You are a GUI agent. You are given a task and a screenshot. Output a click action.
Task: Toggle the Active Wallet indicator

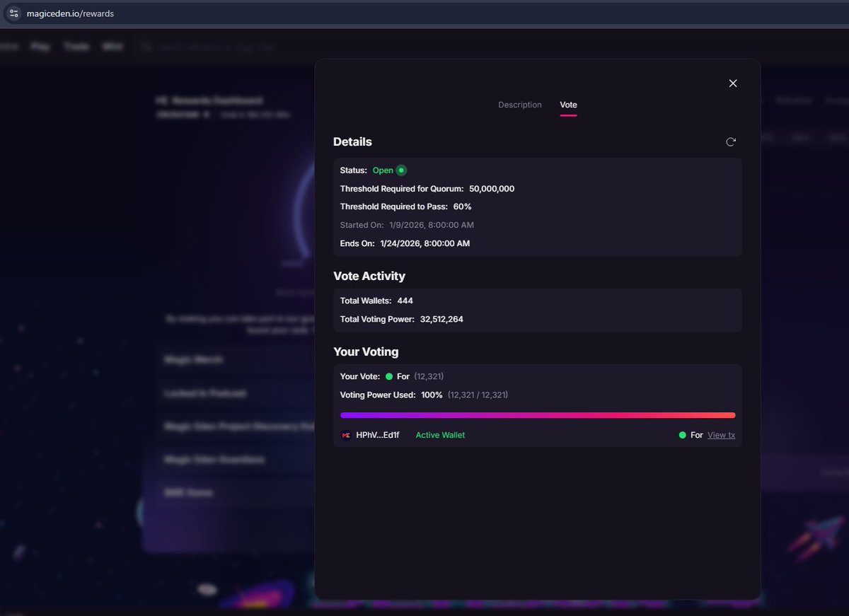[440, 435]
